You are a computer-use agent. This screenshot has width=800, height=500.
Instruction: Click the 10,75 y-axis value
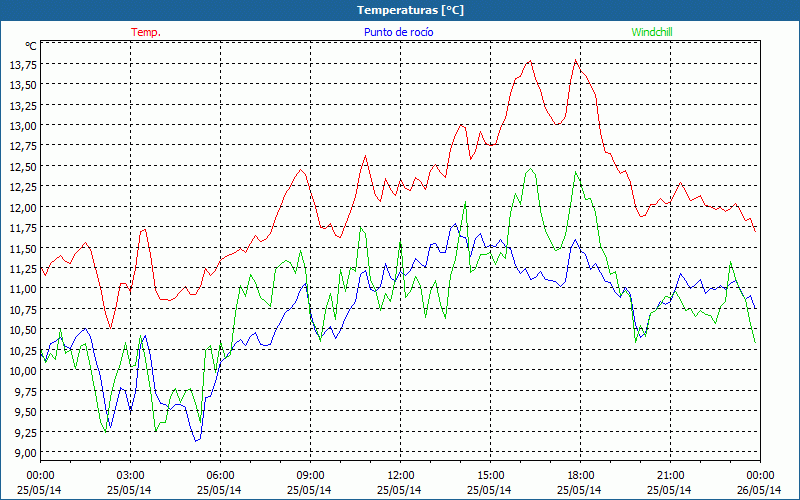pyautogui.click(x=23, y=309)
